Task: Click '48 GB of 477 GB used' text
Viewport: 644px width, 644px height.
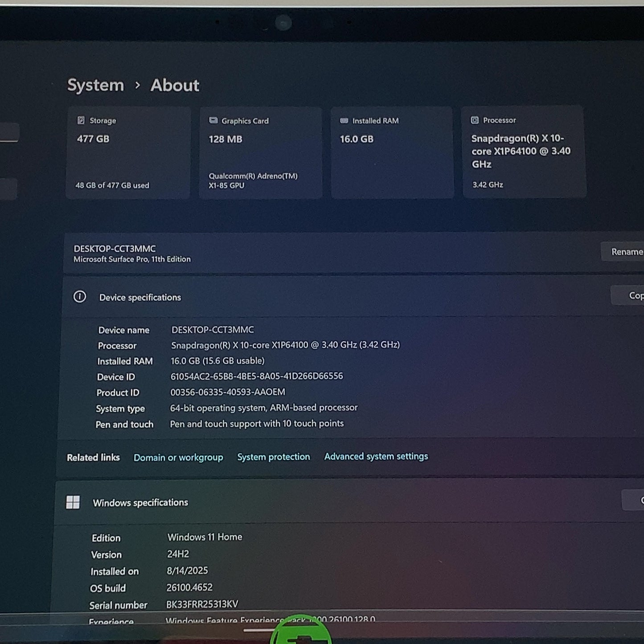Action: (112, 185)
